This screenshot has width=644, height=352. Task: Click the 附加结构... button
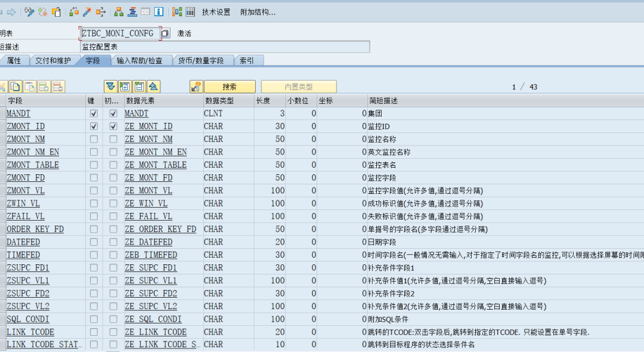tap(258, 13)
